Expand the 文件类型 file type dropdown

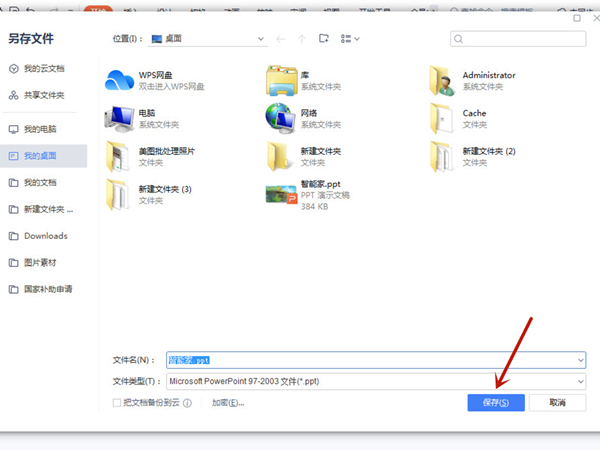coord(580,381)
